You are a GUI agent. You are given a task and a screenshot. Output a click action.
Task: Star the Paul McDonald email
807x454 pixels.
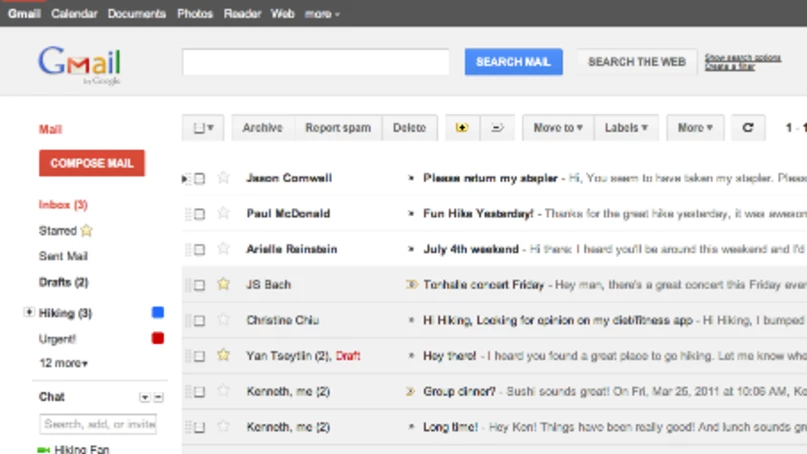[223, 213]
